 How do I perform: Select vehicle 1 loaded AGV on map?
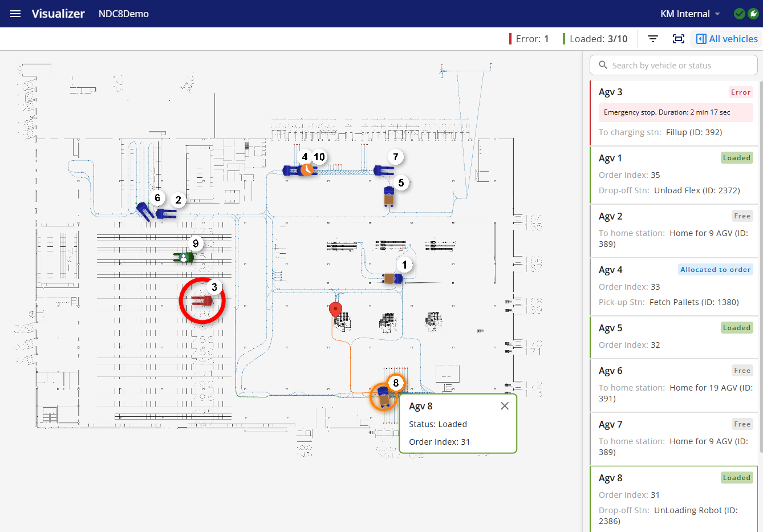click(392, 278)
